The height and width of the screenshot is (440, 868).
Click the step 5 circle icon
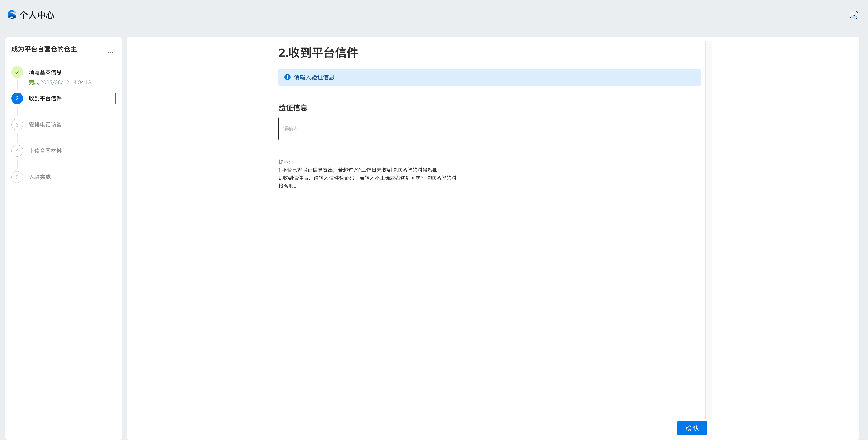[x=17, y=177]
